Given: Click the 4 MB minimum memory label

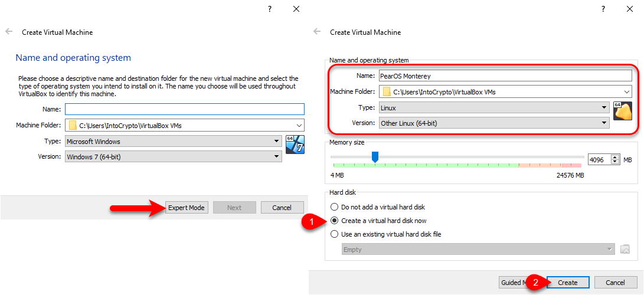Looking at the screenshot, I should tap(337, 175).
